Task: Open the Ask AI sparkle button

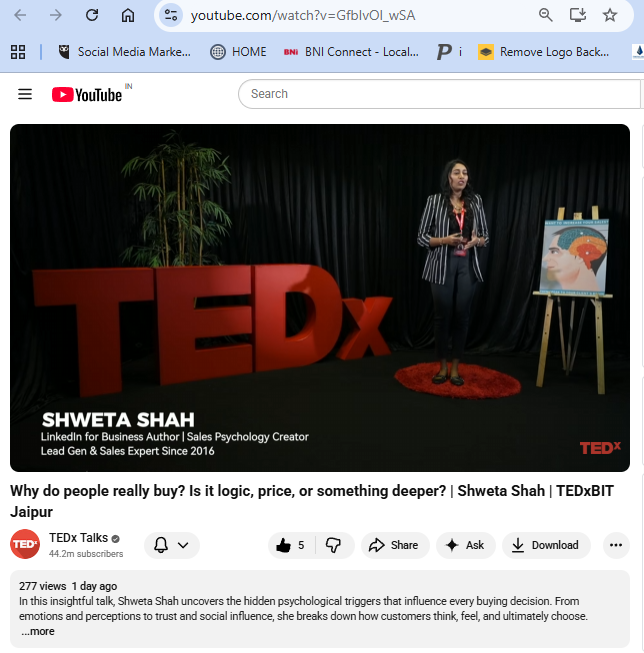Action: [465, 545]
